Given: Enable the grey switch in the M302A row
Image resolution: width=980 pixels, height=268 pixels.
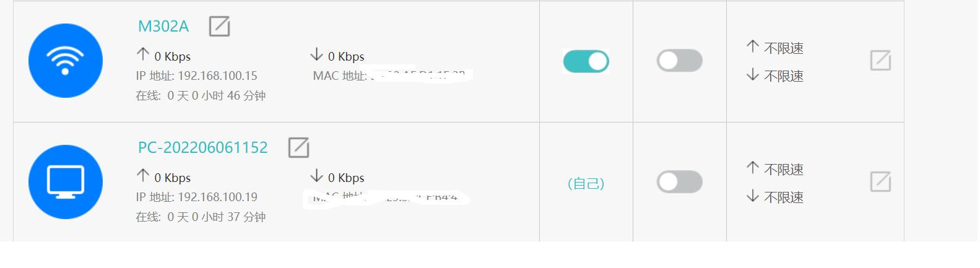Looking at the screenshot, I should (679, 61).
